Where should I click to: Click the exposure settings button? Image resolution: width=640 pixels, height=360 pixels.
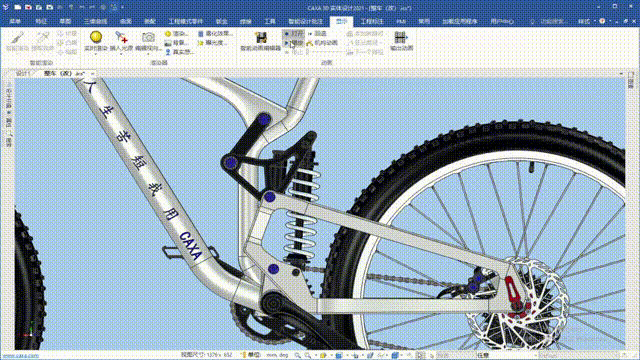(211, 42)
